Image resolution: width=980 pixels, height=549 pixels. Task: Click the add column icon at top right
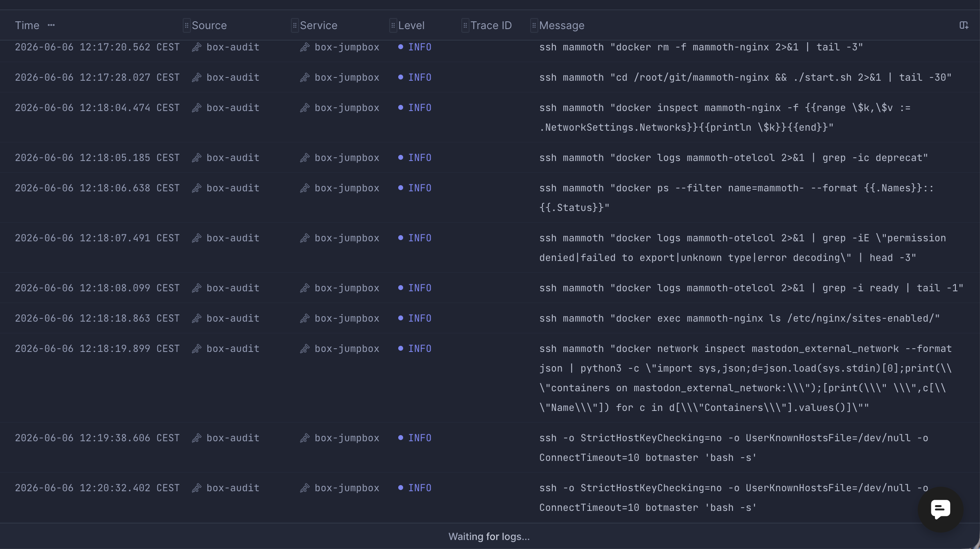point(964,25)
